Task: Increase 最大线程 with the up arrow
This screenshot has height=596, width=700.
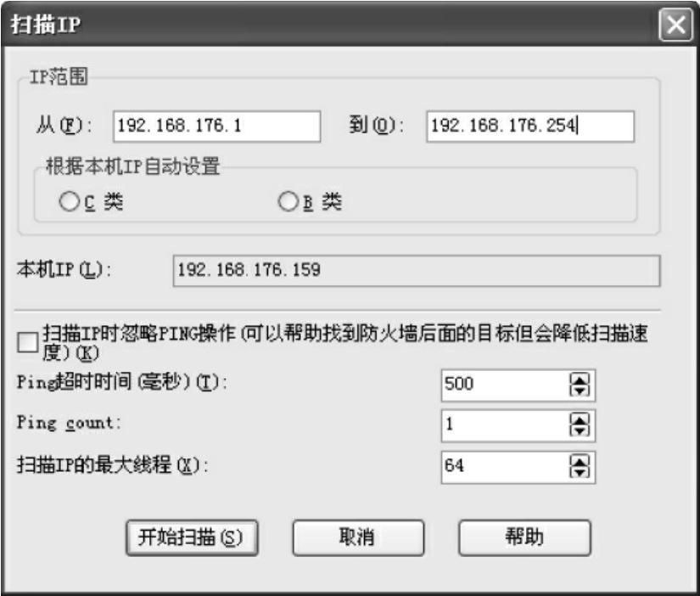Action: [580, 461]
